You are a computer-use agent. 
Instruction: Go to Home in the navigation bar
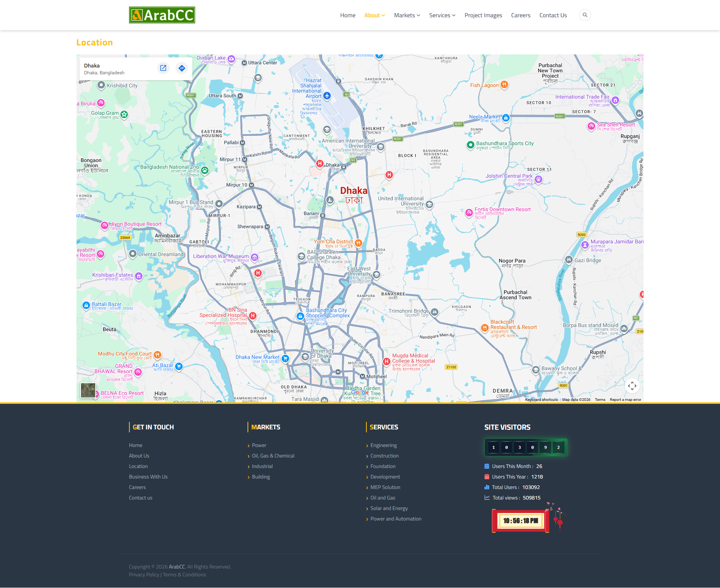348,15
